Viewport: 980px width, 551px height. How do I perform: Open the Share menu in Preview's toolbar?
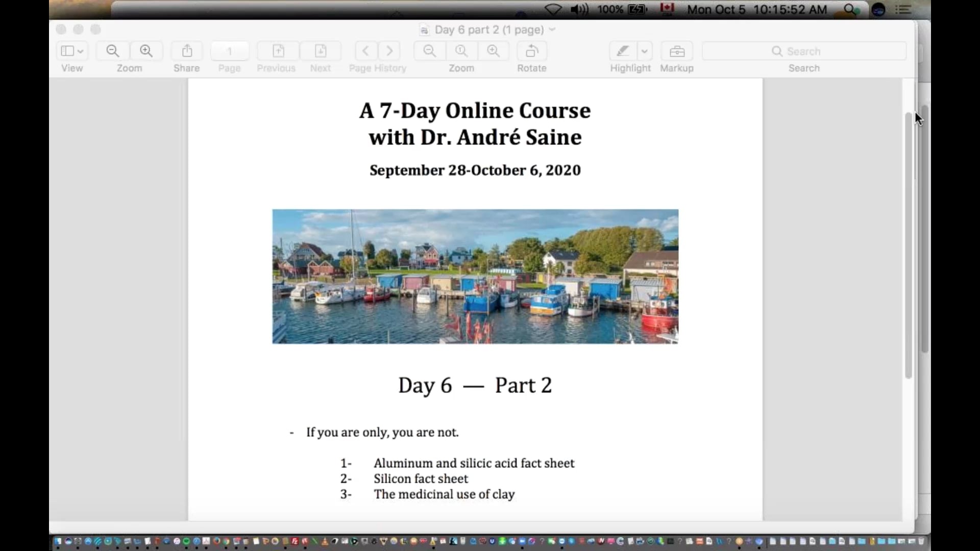186,51
